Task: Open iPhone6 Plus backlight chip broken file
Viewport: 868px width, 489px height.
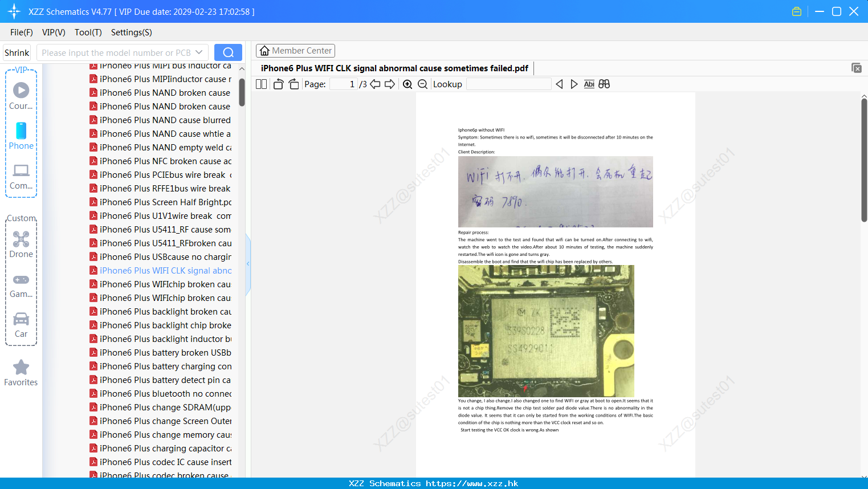Action: (161, 325)
